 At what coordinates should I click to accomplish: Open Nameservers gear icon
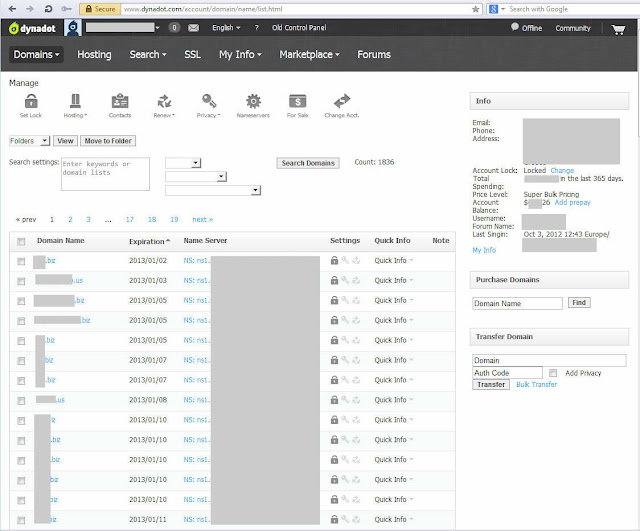[x=253, y=101]
